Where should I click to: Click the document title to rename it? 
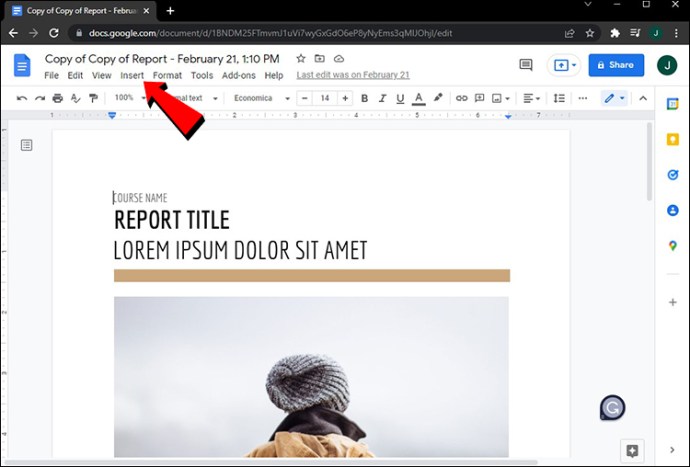162,59
